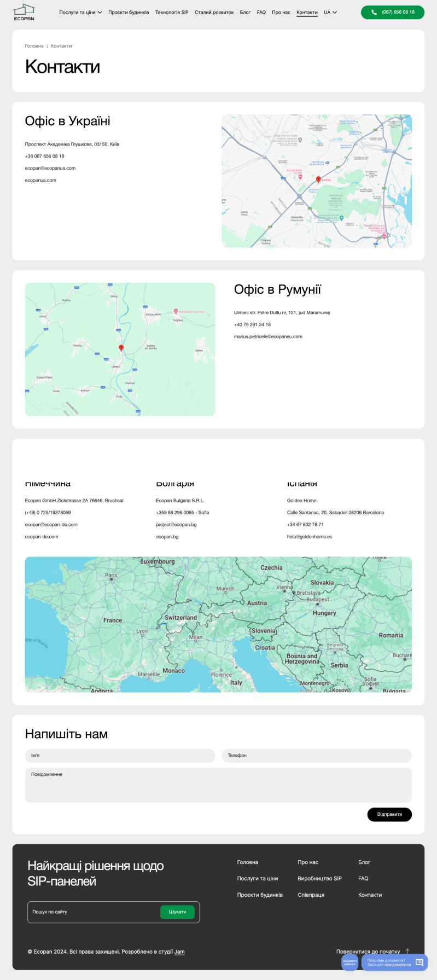The height and width of the screenshot is (980, 437).
Task: Click the back-to-top arrow in the footer
Action: 407,951
